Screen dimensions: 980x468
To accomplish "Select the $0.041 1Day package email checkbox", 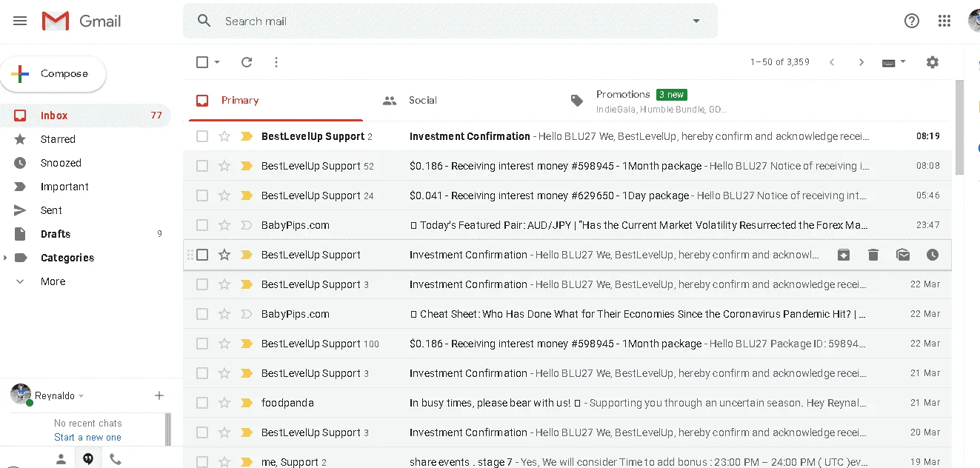I will pos(202,195).
